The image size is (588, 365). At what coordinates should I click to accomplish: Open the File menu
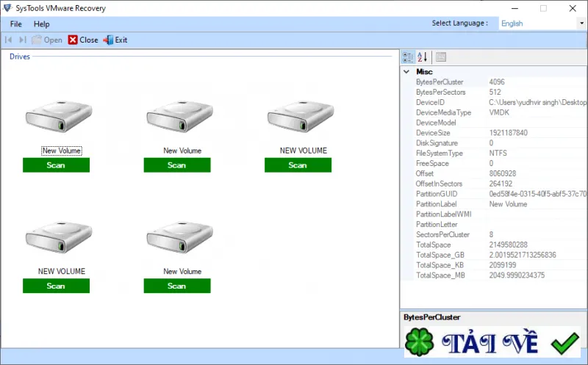[x=15, y=24]
